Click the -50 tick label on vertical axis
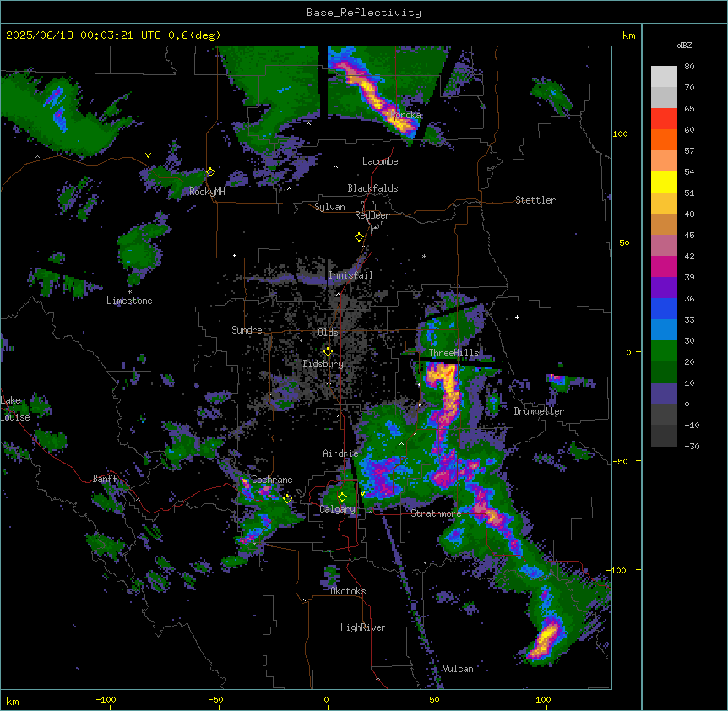Image resolution: width=728 pixels, height=711 pixels. click(620, 461)
